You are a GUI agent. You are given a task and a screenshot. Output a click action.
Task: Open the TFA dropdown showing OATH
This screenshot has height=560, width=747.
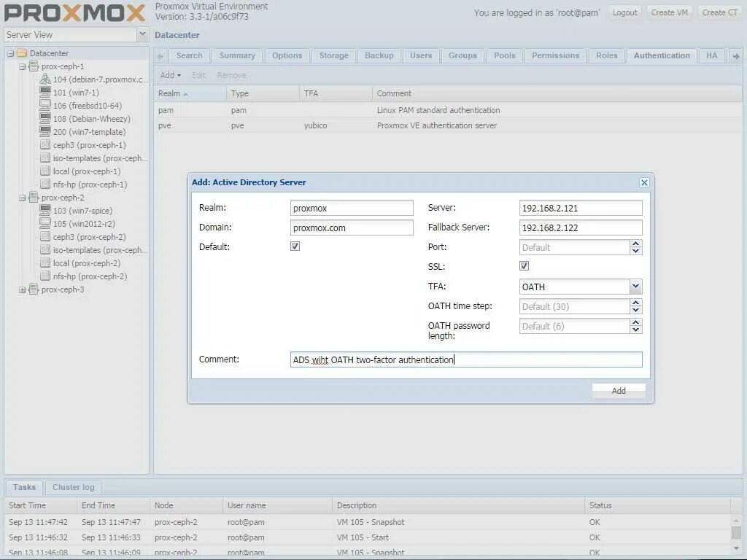635,286
